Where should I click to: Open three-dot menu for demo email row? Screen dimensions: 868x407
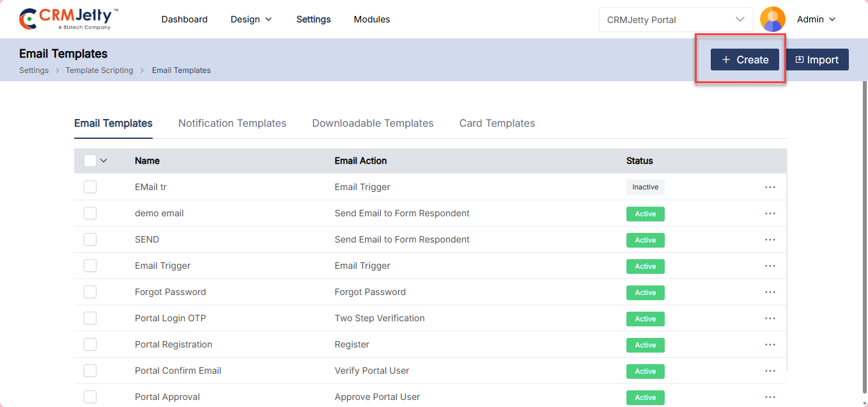pos(770,213)
